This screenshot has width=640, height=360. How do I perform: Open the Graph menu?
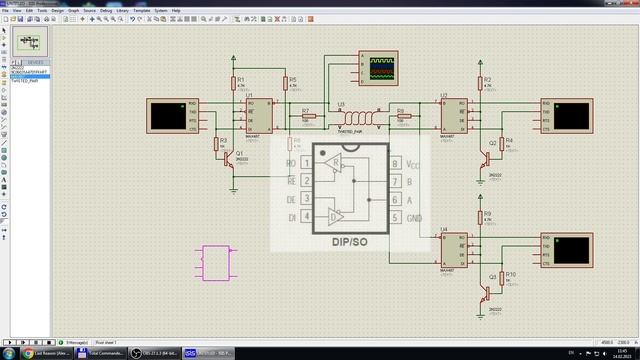pyautogui.click(x=73, y=11)
